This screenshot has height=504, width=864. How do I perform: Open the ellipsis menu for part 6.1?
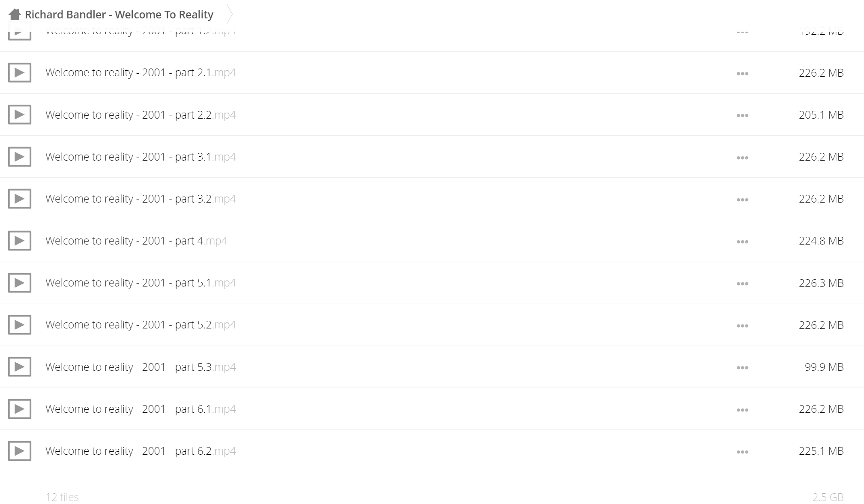[x=742, y=410]
